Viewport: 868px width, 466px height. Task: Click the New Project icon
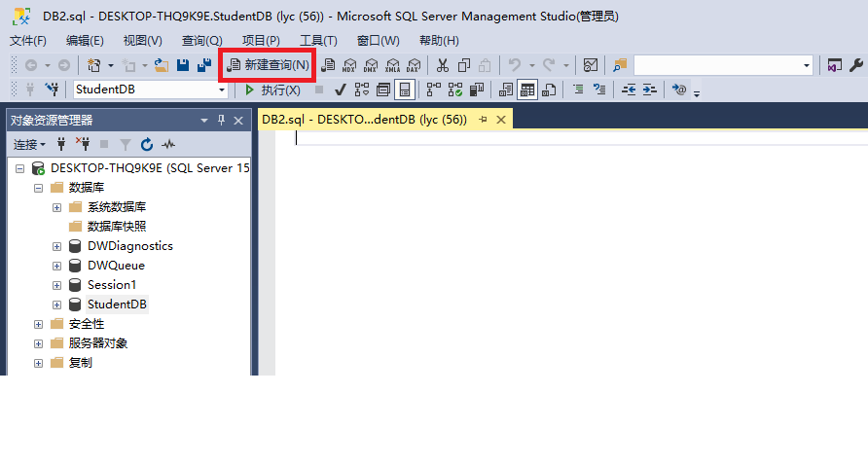coord(94,65)
